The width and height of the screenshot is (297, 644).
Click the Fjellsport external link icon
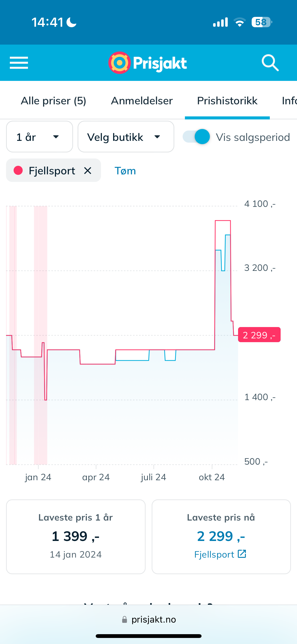(x=242, y=554)
